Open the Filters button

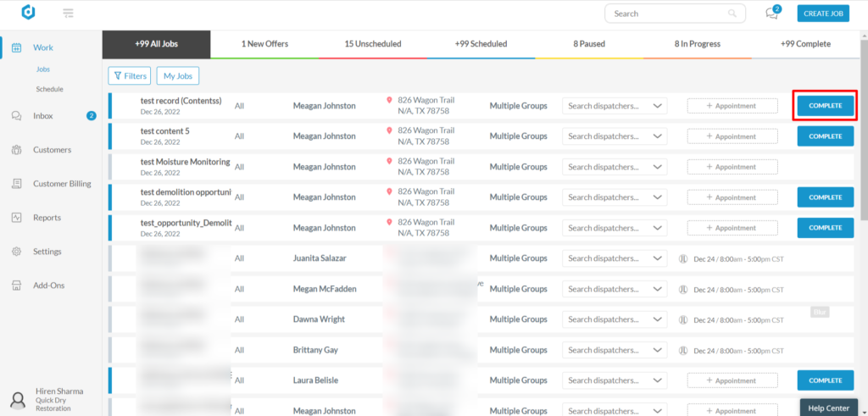(130, 76)
